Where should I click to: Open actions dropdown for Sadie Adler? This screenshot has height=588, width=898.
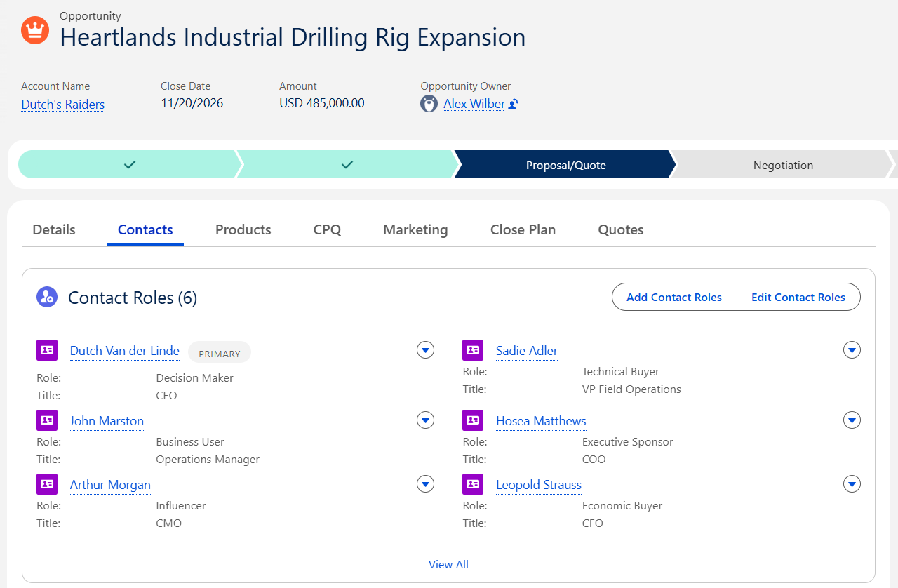[852, 349]
